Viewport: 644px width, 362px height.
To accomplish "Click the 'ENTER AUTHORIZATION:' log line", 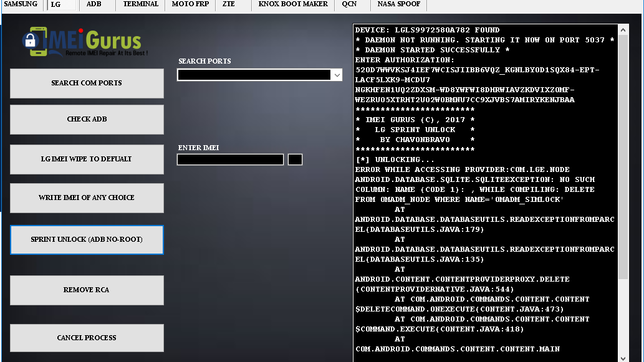I will [405, 60].
